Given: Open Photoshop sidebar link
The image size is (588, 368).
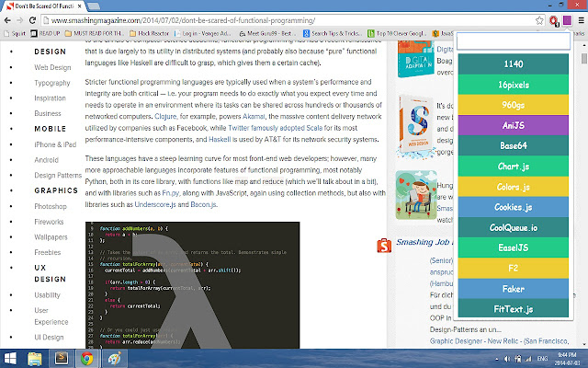Looking at the screenshot, I should [x=51, y=206].
